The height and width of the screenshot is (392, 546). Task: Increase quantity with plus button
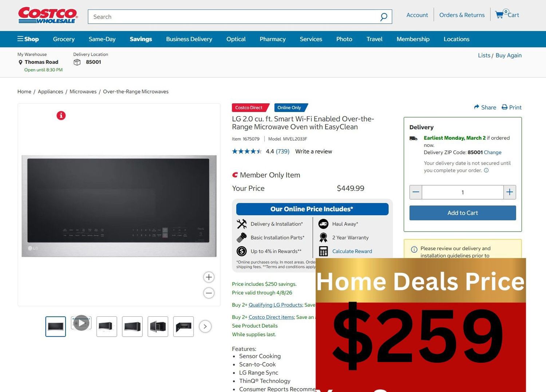pos(510,192)
